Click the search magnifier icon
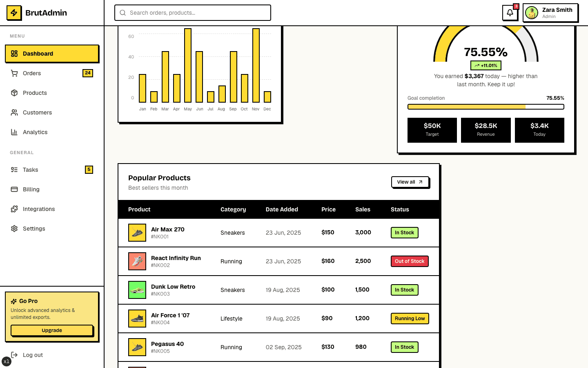The width and height of the screenshot is (588, 368). point(122,13)
